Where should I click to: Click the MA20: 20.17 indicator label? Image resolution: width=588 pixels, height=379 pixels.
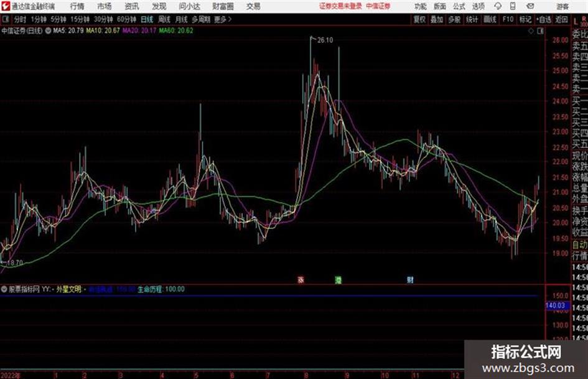pos(139,30)
